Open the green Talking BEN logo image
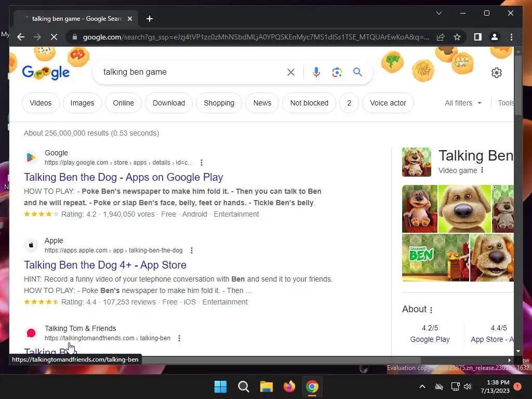The height and width of the screenshot is (399, 532). [x=436, y=258]
